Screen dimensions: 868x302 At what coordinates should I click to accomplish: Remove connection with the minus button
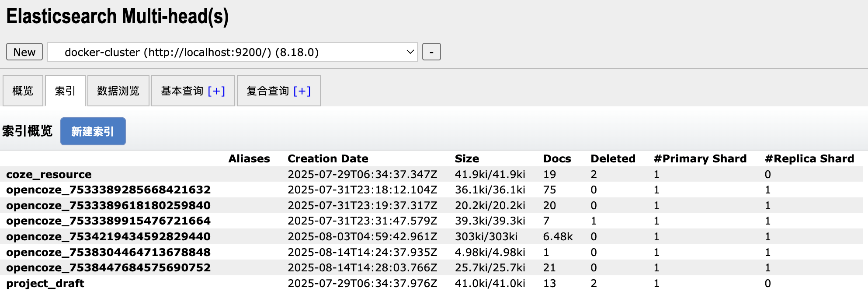431,52
